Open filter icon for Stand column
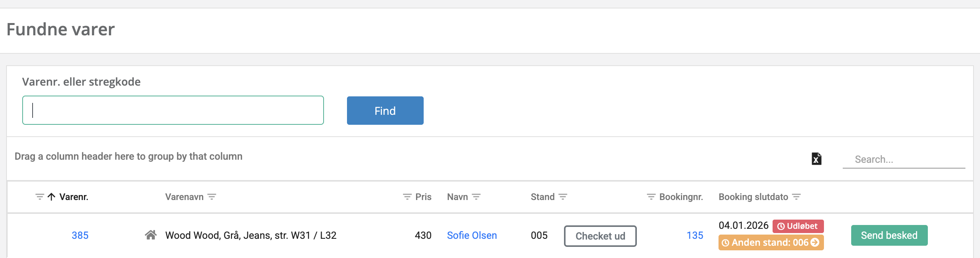 (563, 197)
